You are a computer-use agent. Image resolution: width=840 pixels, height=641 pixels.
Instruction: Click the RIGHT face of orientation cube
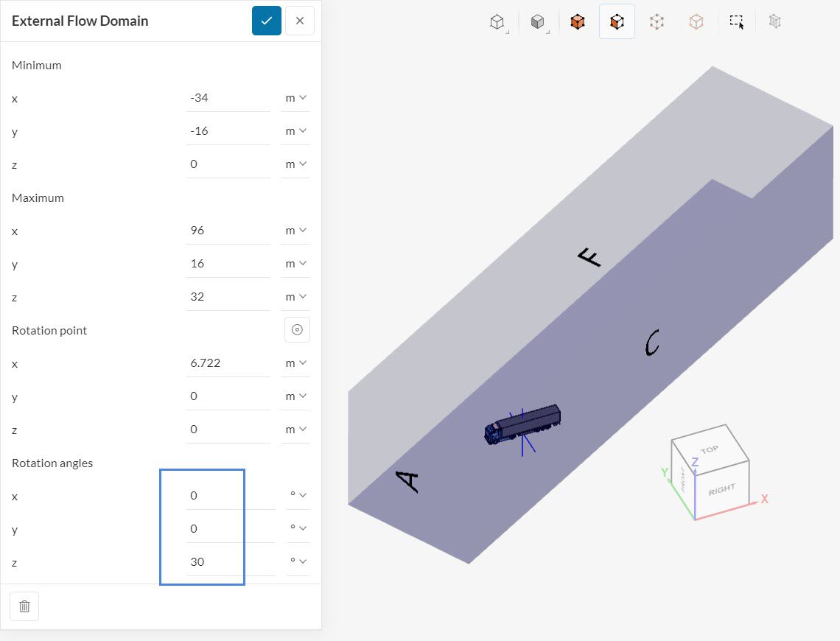(x=721, y=490)
